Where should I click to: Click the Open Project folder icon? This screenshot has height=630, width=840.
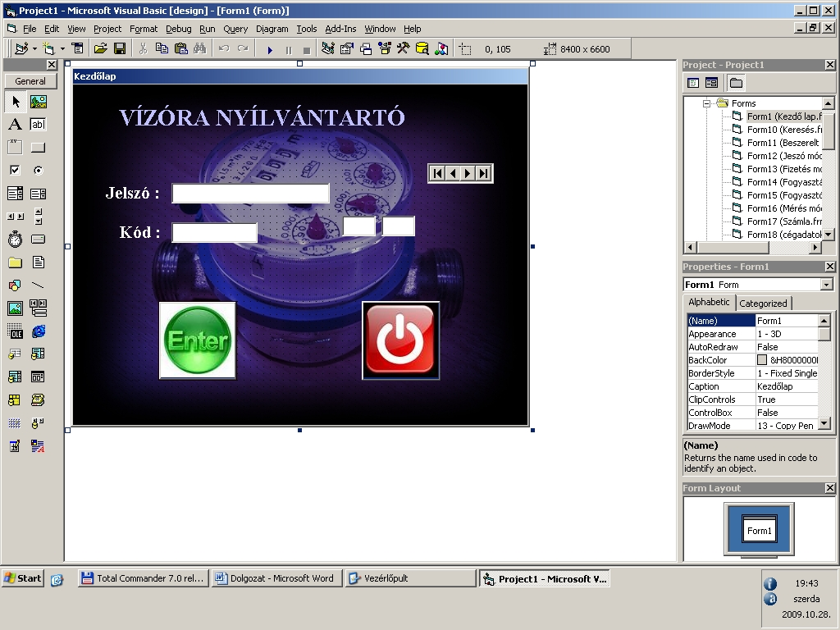tap(100, 48)
